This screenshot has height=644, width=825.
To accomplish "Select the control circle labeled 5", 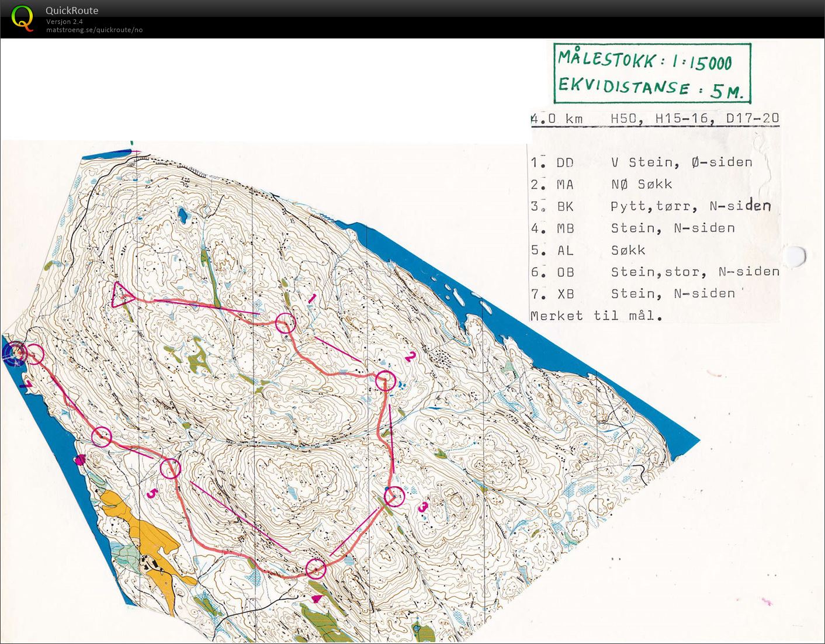I will point(171,469).
